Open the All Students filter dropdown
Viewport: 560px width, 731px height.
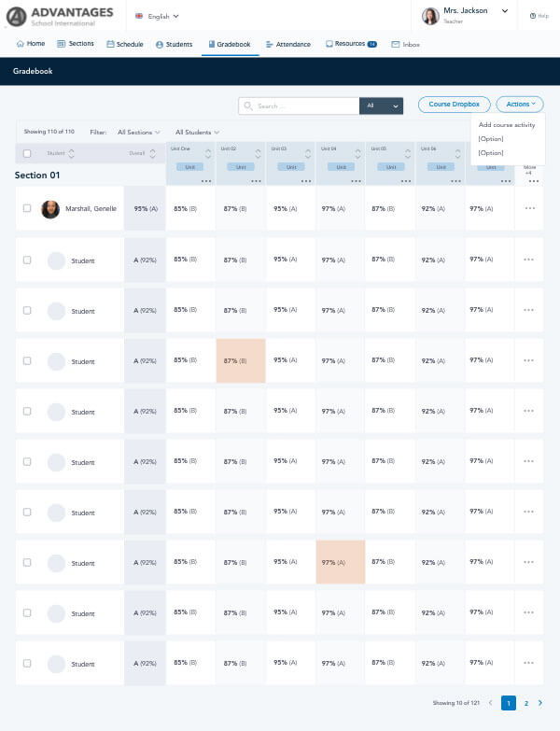[x=197, y=133]
